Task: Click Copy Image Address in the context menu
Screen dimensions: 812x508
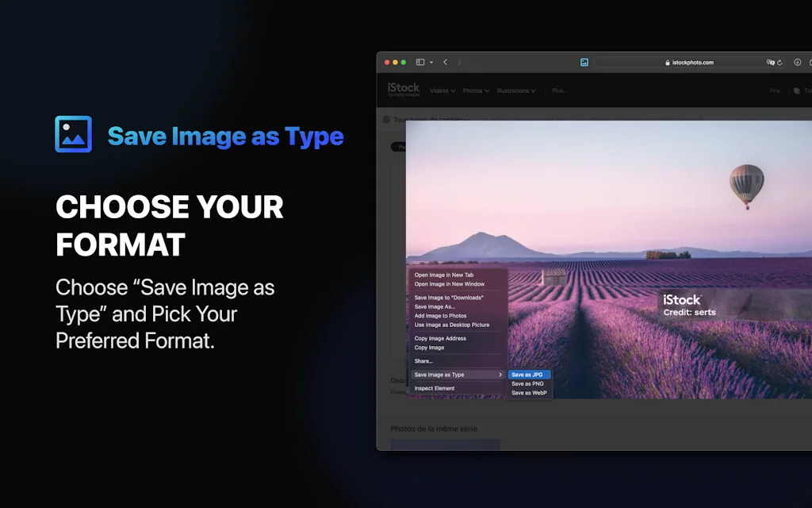Action: (440, 338)
